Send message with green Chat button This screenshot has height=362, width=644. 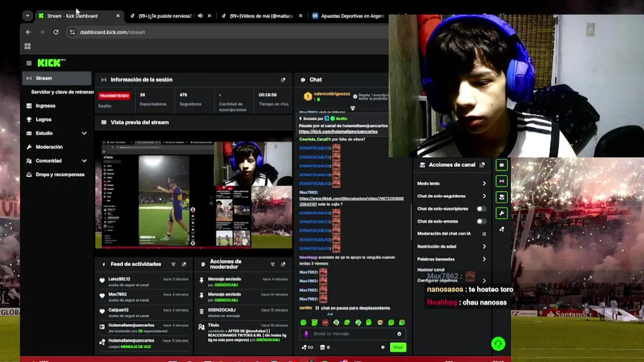pos(398,347)
